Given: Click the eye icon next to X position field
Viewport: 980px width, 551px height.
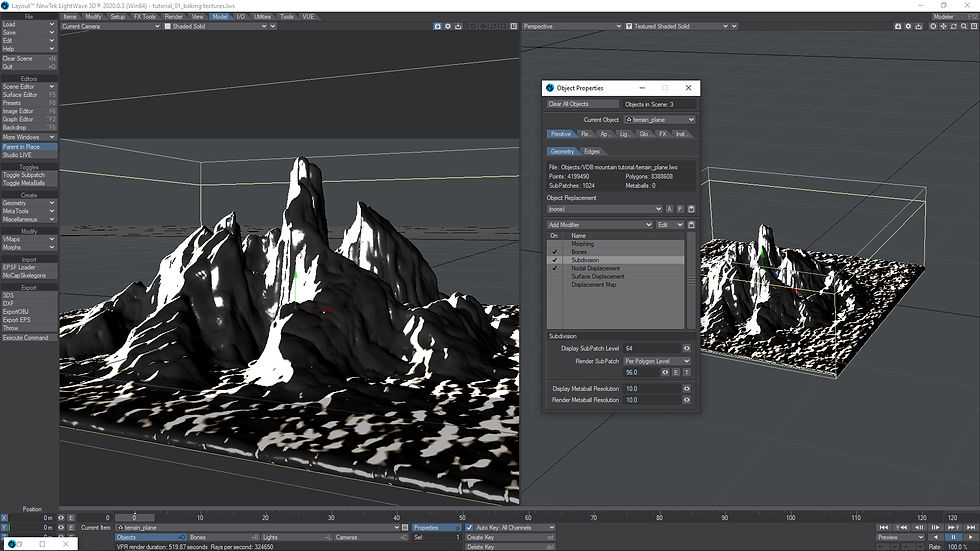Looking at the screenshot, I should coord(61,518).
